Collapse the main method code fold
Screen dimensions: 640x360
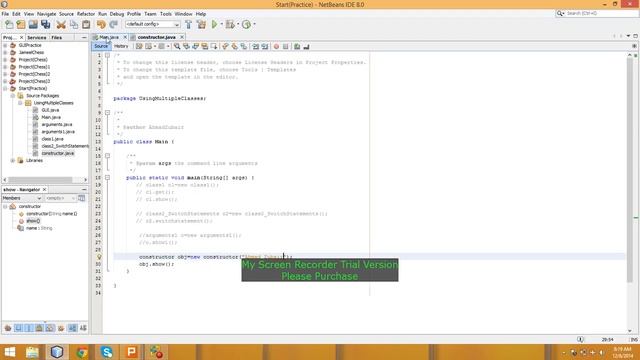(107, 178)
